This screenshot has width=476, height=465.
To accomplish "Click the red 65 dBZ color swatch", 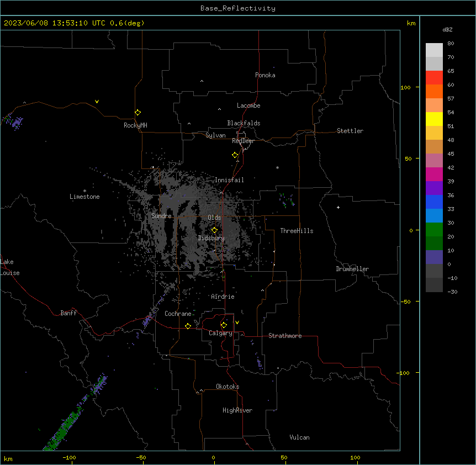I will pos(434,77).
